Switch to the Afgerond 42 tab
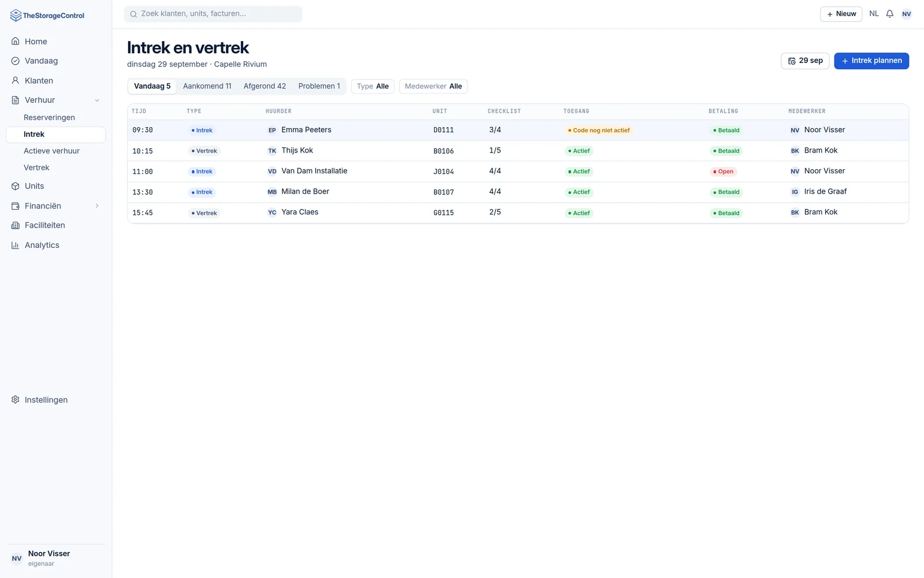Viewport: 924px width, 578px height. tap(264, 86)
